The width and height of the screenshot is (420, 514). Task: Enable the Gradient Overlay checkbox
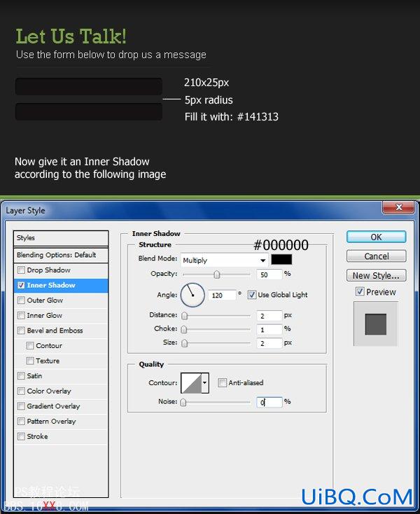[x=21, y=406]
